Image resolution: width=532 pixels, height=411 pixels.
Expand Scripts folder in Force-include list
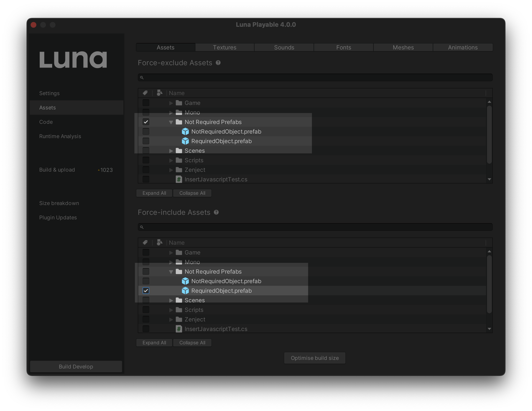pos(171,310)
